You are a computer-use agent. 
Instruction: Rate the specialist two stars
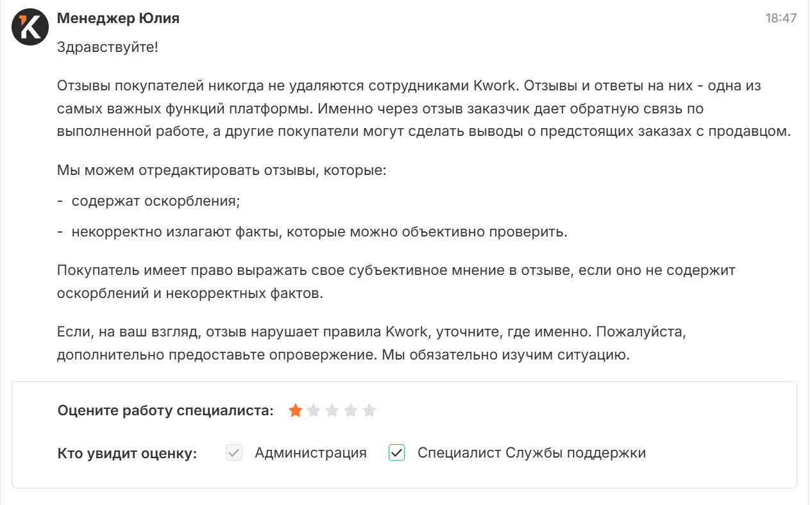click(314, 411)
